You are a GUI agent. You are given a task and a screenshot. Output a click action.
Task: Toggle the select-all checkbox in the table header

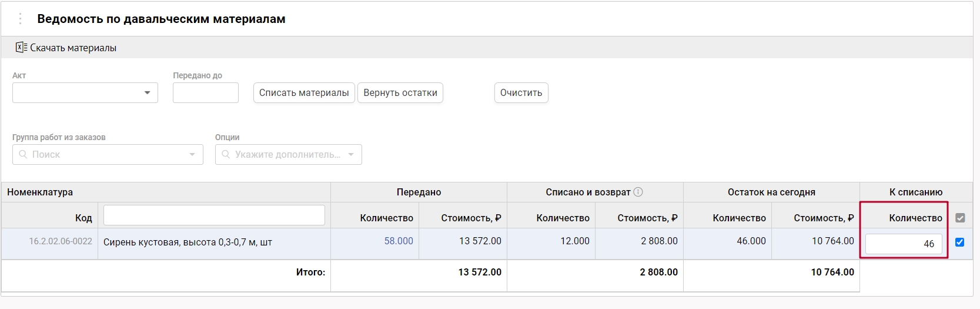(960, 218)
